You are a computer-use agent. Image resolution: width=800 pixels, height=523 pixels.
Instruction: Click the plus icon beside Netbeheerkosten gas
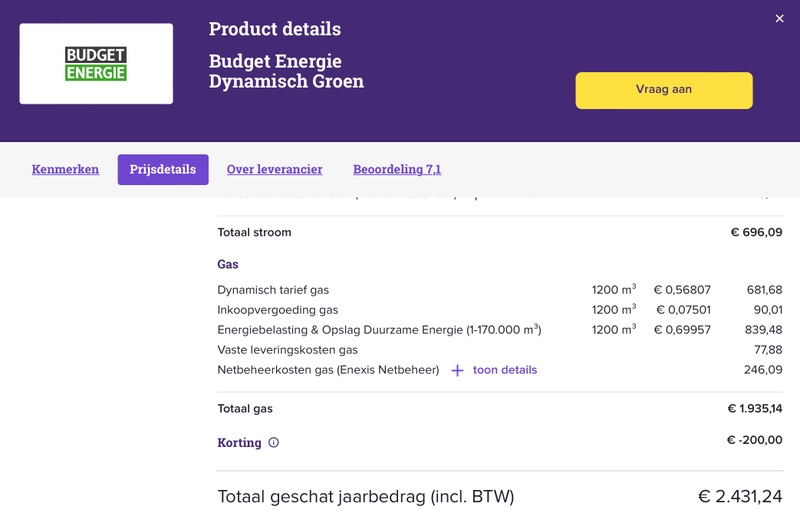[x=457, y=371]
